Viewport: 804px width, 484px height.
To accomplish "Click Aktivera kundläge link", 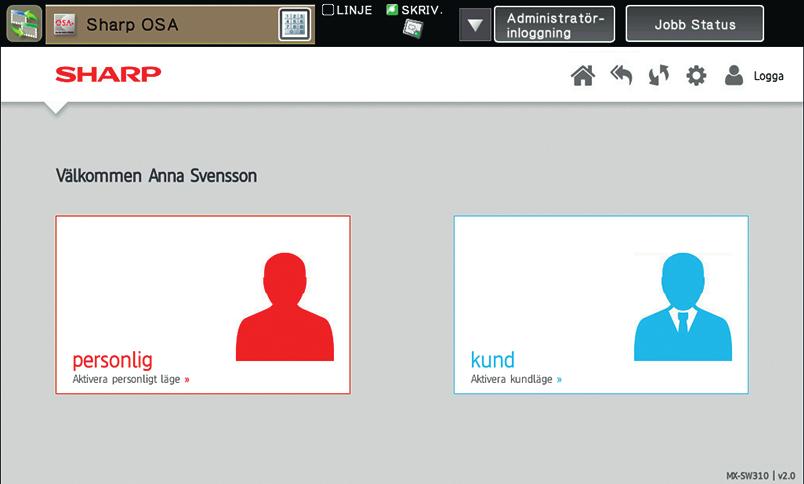I will coord(516,379).
